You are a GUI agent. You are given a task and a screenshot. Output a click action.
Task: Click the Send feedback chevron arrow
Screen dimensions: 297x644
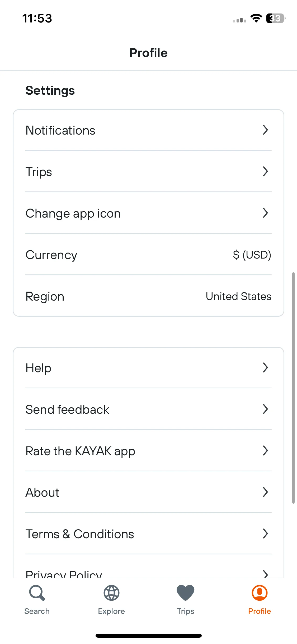(x=265, y=409)
